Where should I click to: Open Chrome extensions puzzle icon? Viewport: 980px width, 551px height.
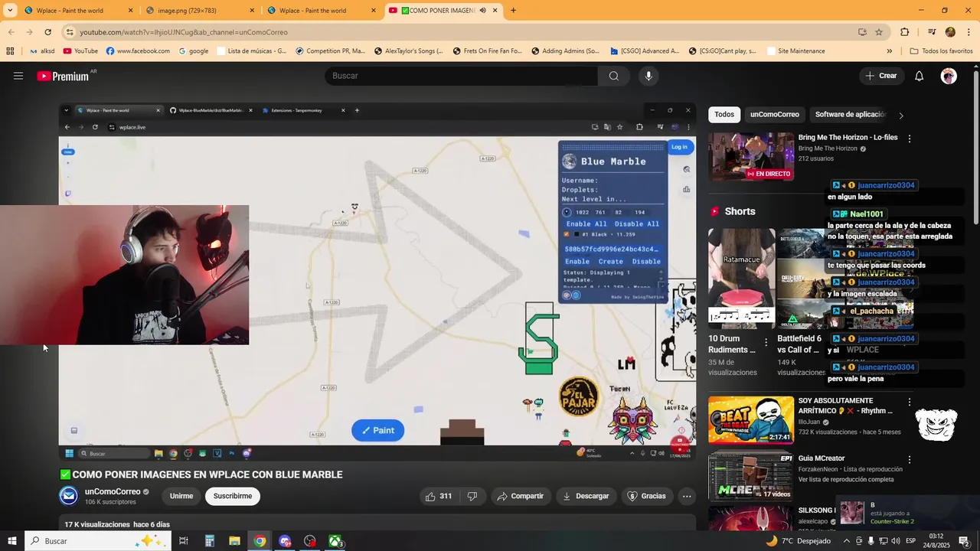(905, 32)
